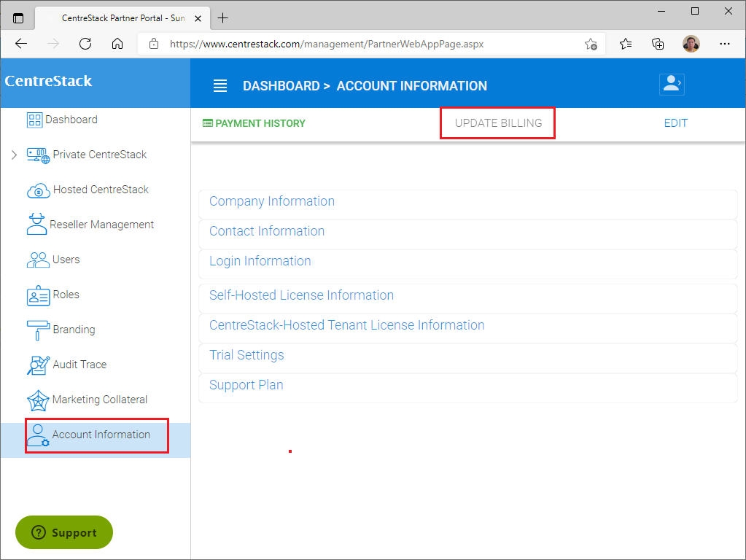Open a new browser tab

coord(222,18)
